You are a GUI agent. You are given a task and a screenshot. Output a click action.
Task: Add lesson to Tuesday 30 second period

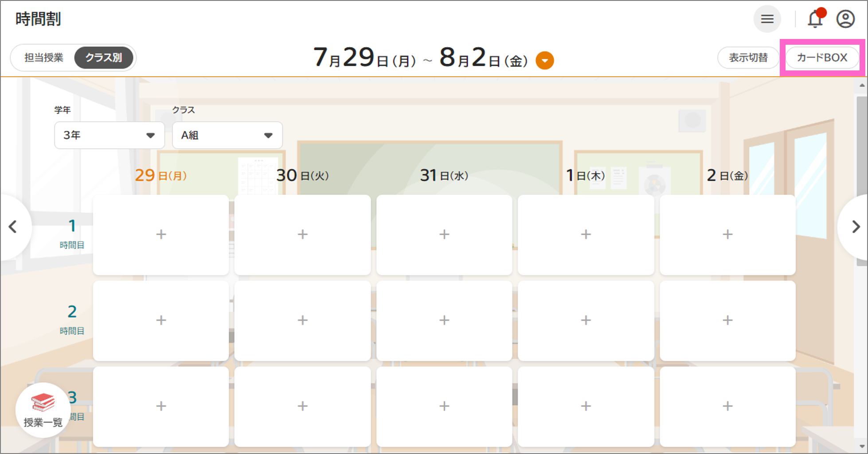pos(302,320)
